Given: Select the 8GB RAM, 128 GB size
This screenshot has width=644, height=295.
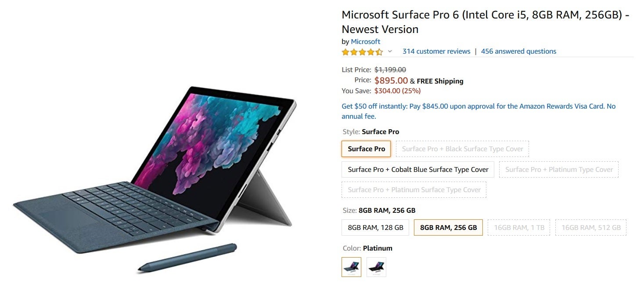Looking at the screenshot, I should pyautogui.click(x=375, y=227).
